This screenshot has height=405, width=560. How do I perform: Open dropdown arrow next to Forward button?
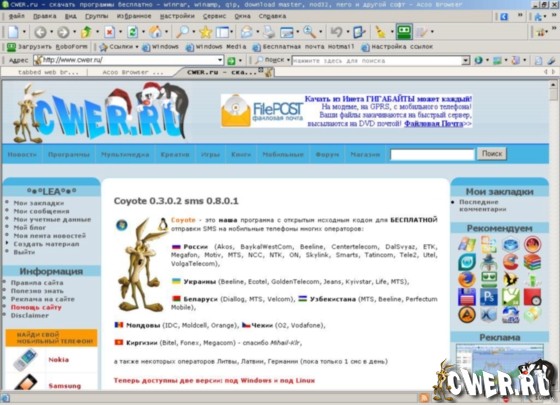74,32
